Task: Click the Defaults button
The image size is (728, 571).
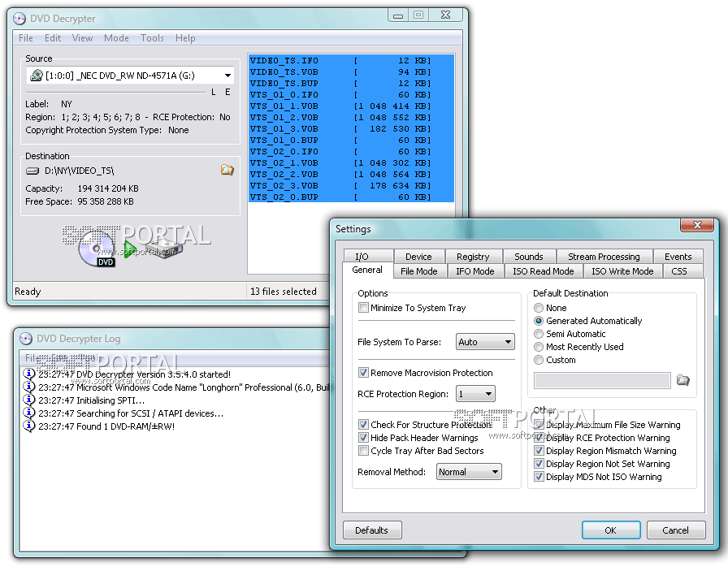Action: [371, 530]
